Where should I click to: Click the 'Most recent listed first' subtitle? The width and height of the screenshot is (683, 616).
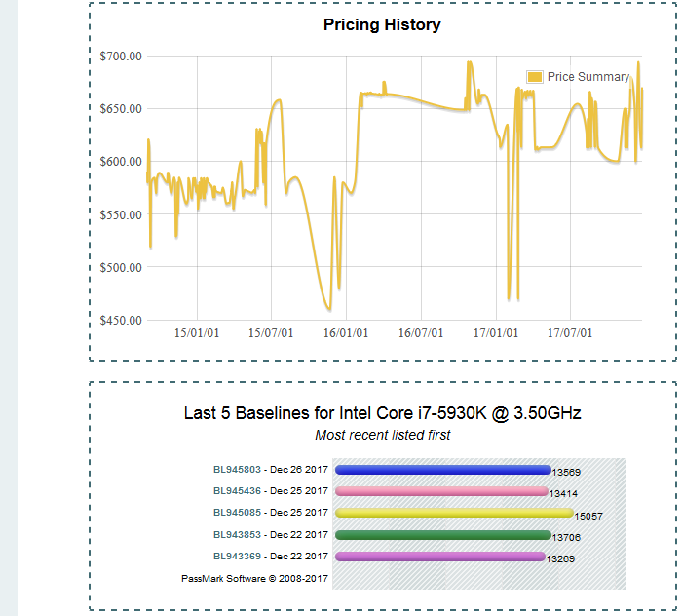pos(383,435)
